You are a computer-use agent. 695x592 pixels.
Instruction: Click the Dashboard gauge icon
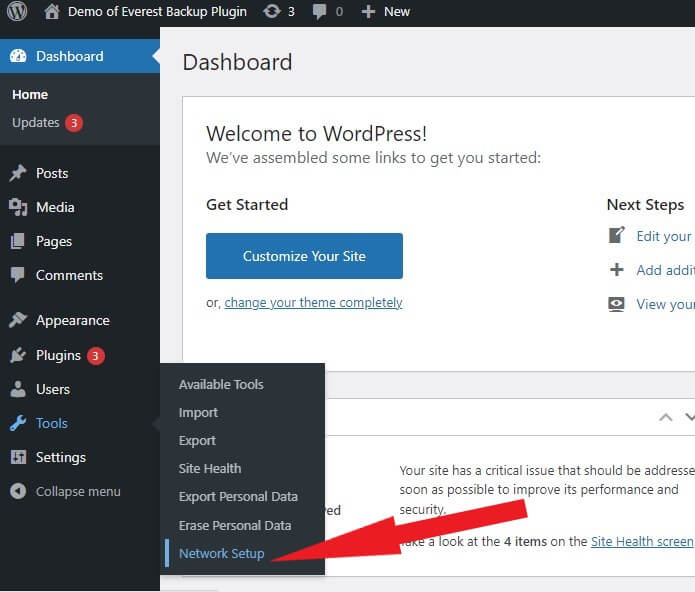[x=18, y=56]
